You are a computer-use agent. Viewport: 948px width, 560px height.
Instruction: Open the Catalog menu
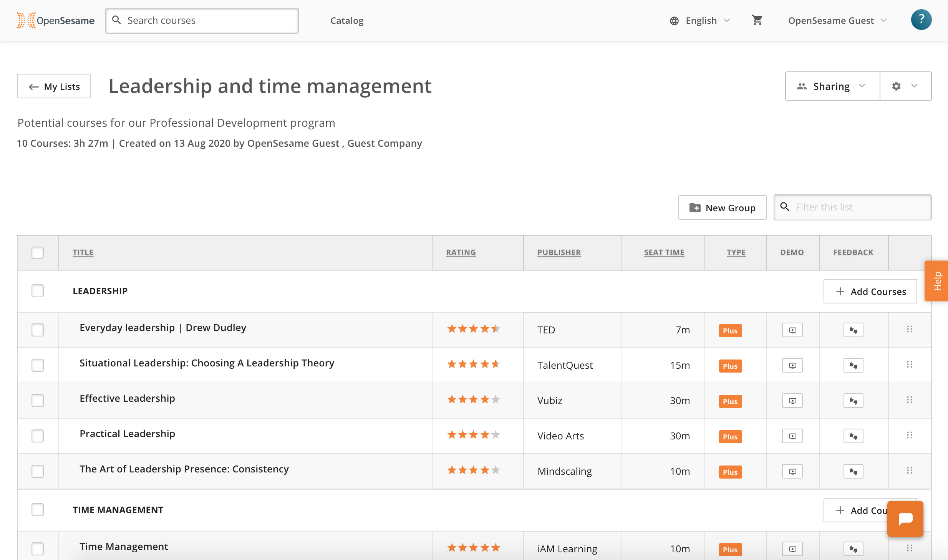click(347, 20)
